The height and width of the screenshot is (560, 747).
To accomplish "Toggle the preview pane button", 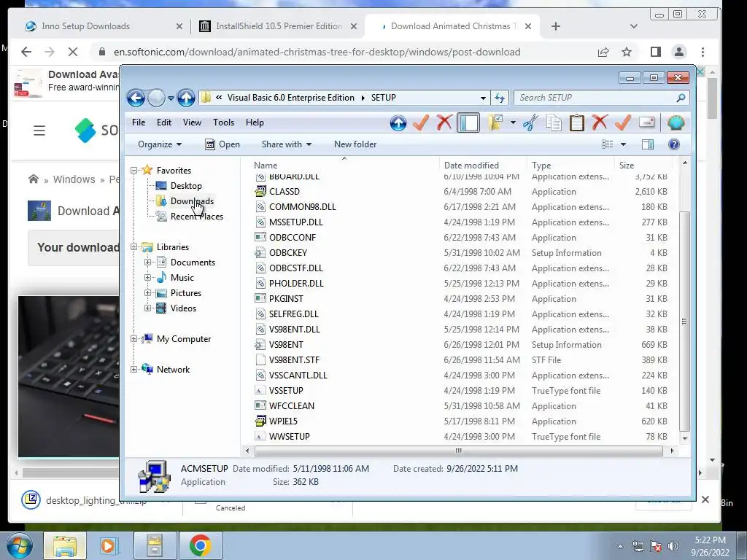I will tap(648, 144).
